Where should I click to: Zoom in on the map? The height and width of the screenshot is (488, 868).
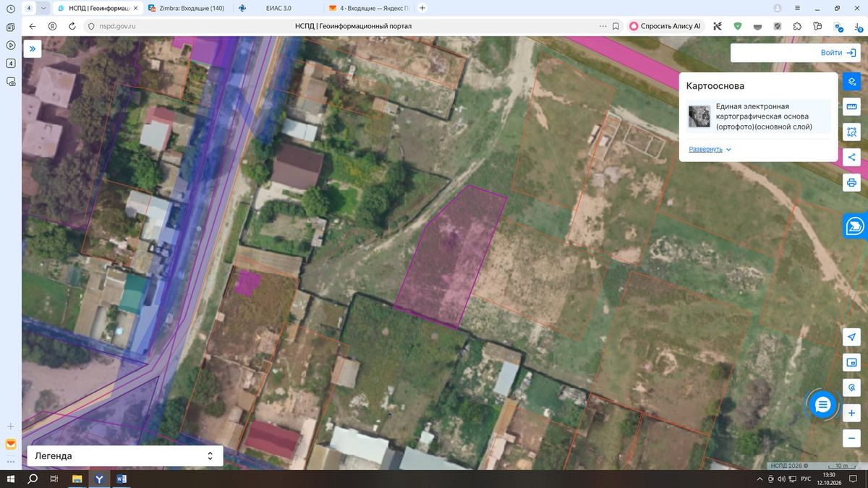851,413
